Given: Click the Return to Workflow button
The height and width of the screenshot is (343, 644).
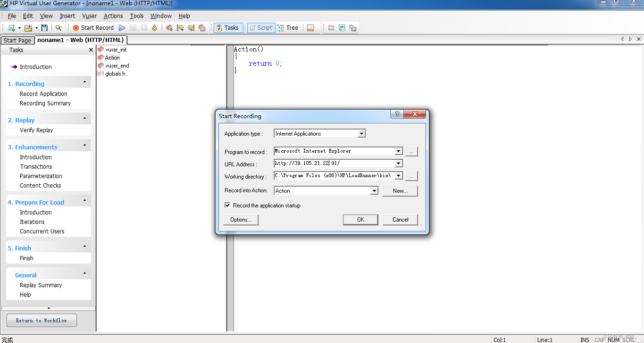Looking at the screenshot, I should [42, 320].
